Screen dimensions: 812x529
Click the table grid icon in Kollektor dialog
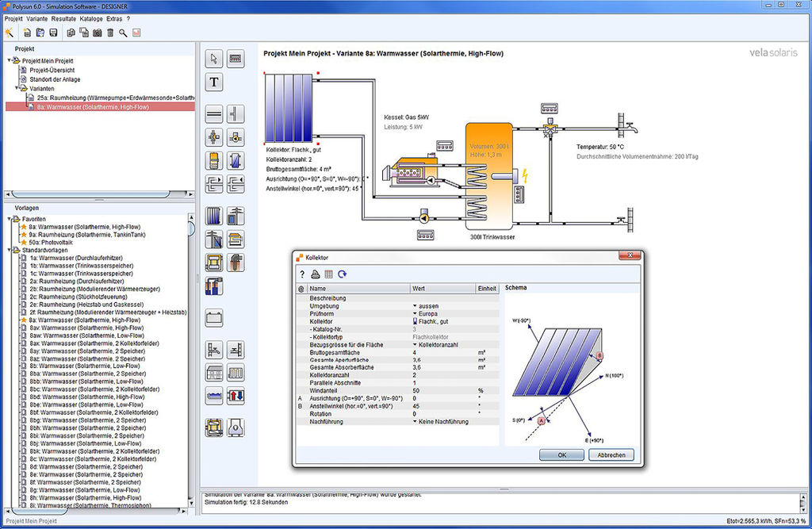(x=328, y=274)
